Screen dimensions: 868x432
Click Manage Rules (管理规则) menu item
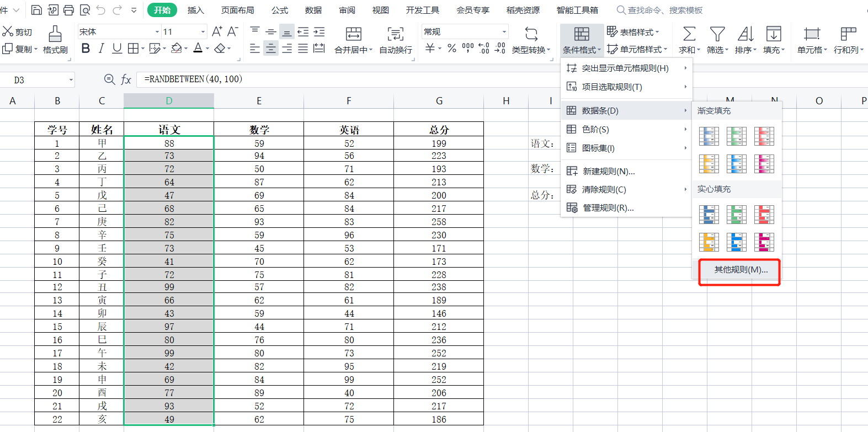click(626, 207)
